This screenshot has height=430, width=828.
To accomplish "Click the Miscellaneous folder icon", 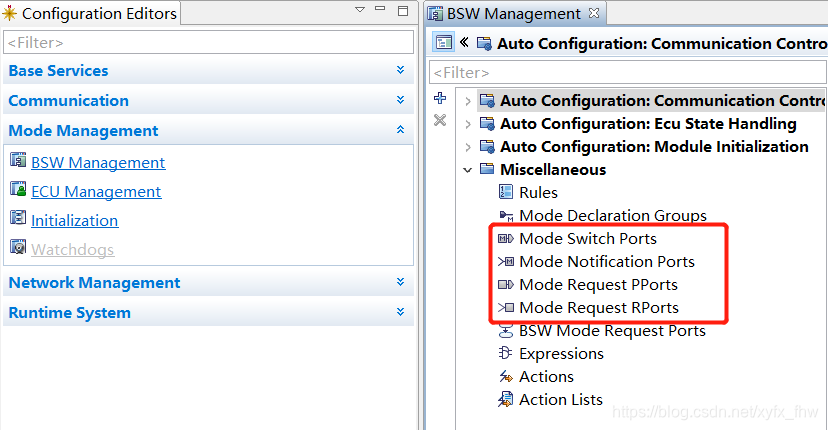I will pos(487,169).
